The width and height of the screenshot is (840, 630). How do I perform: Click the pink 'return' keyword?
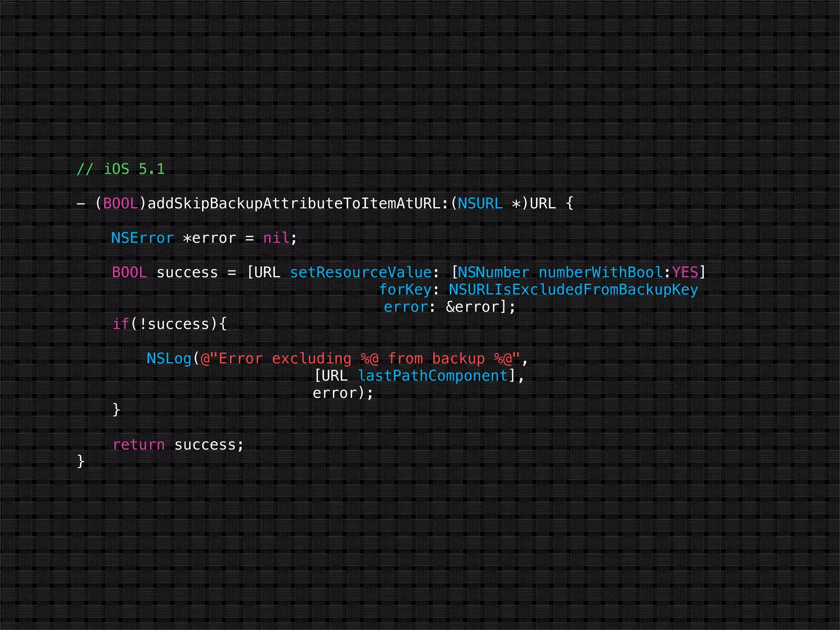click(x=139, y=445)
